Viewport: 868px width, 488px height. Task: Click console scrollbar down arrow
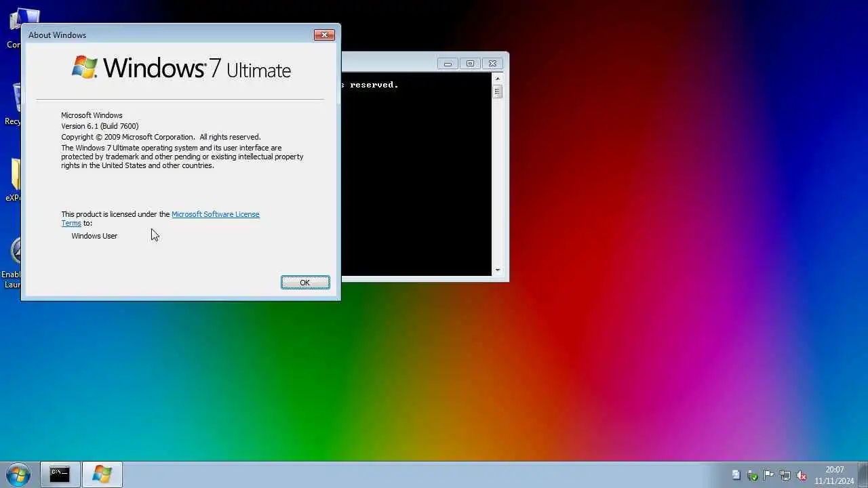click(x=497, y=270)
